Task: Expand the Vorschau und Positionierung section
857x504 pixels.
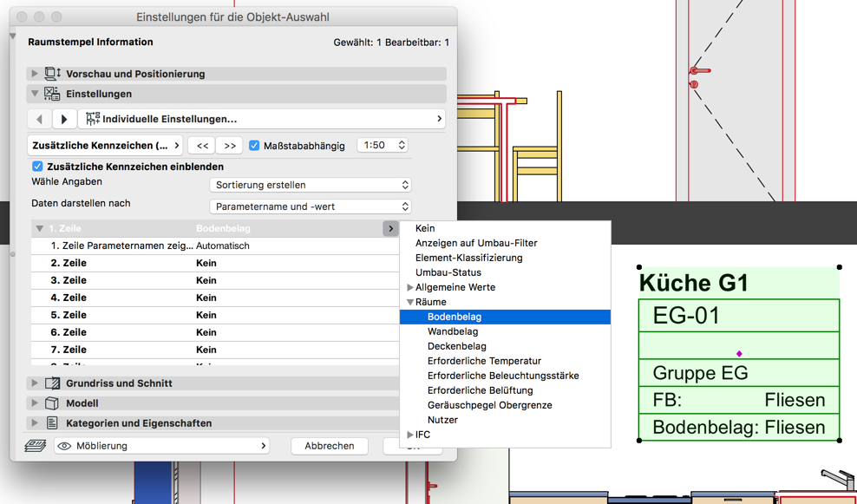Action: (35, 73)
